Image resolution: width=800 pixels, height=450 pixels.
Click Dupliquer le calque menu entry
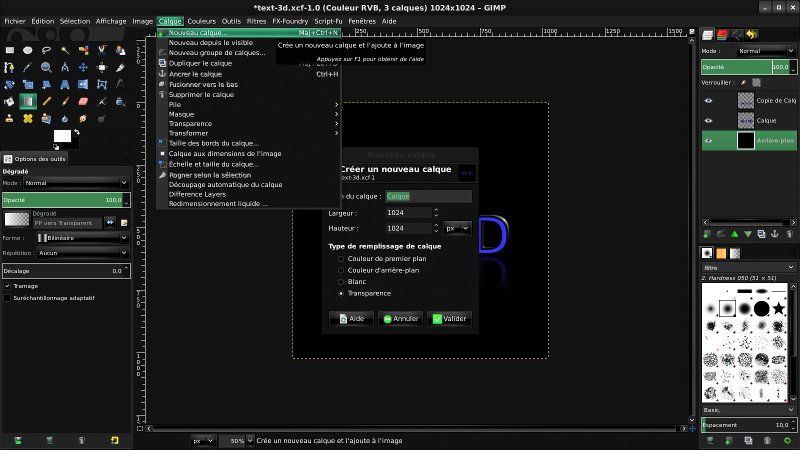[249, 63]
